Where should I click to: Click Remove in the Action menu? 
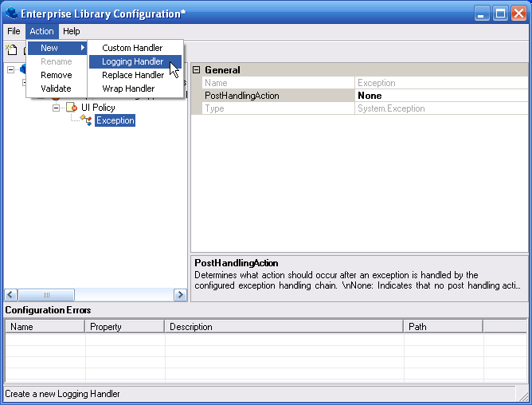click(57, 75)
